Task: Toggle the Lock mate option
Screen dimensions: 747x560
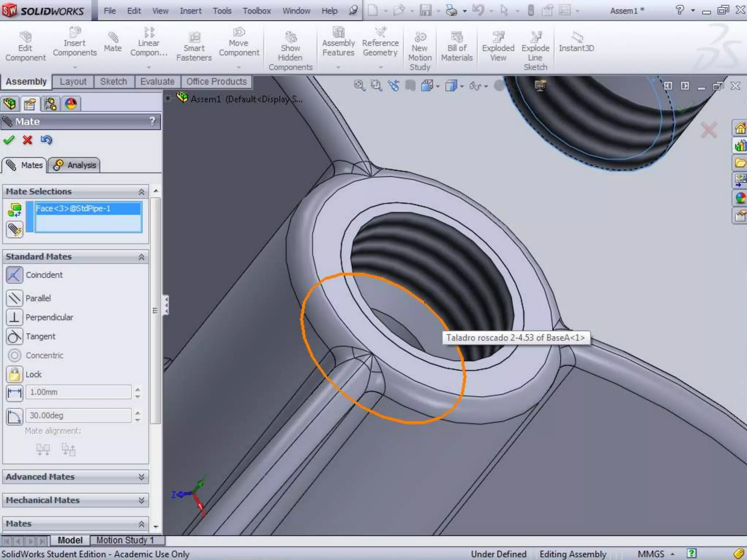Action: pyautogui.click(x=15, y=374)
